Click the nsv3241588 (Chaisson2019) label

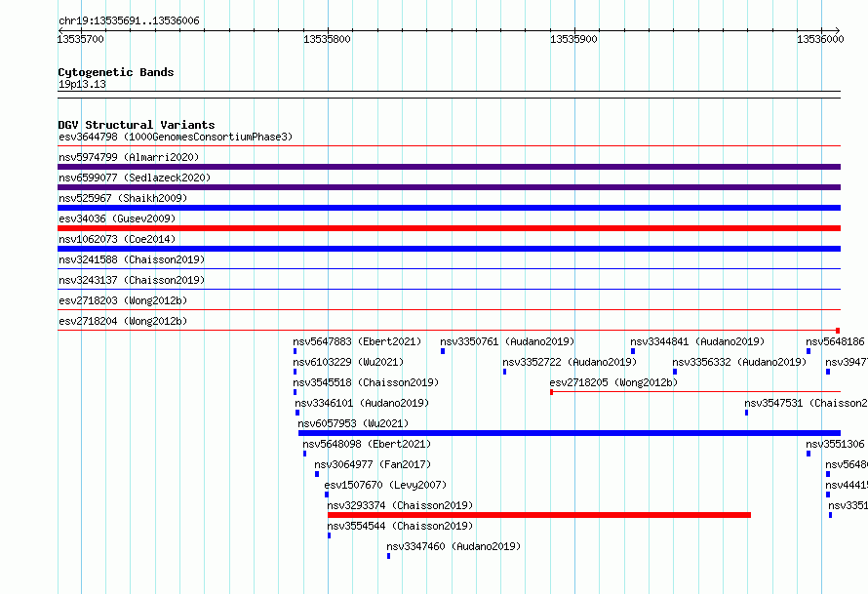pyautogui.click(x=132, y=259)
